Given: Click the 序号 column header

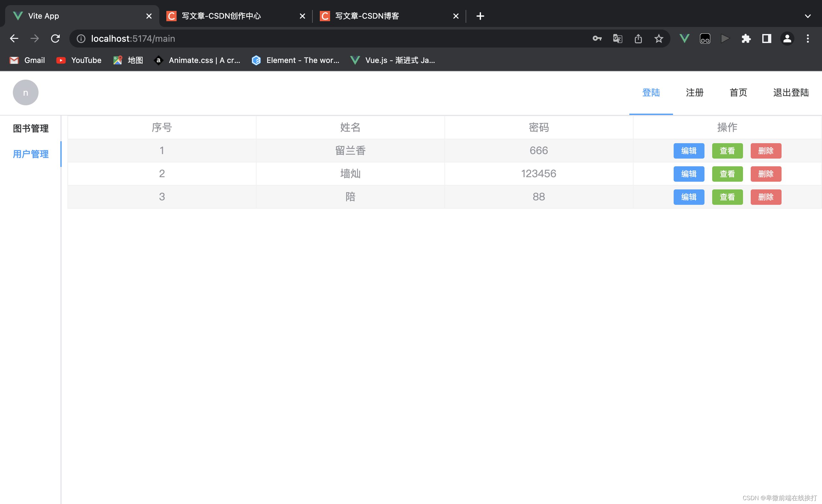Looking at the screenshot, I should [x=162, y=127].
